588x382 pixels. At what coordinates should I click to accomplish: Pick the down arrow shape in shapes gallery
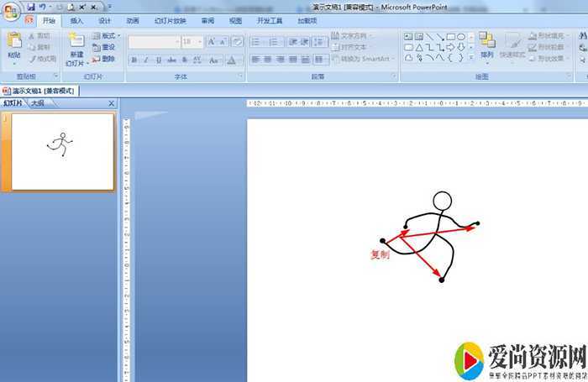[x=461, y=48]
